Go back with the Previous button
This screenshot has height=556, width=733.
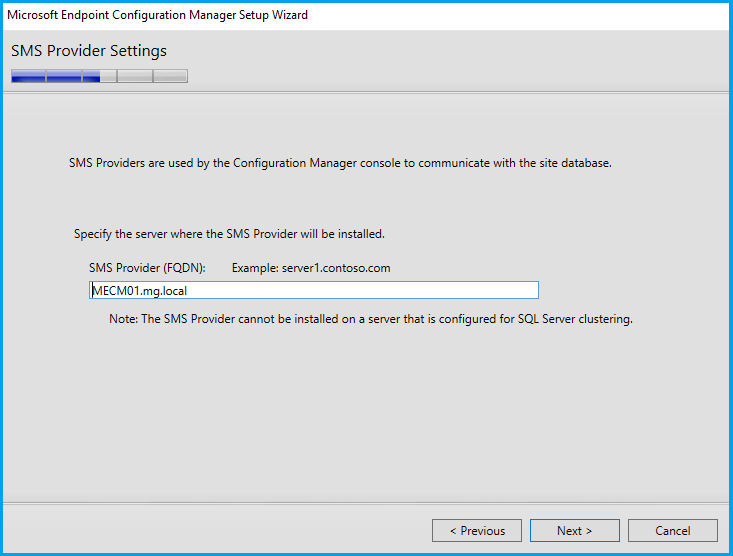[x=477, y=531]
